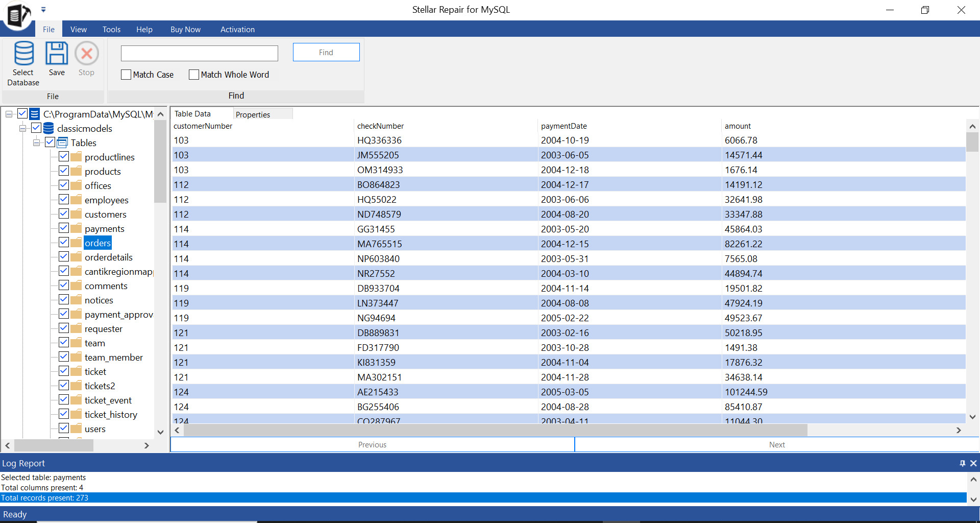Open the Buy Now menu
980x523 pixels.
click(185, 29)
